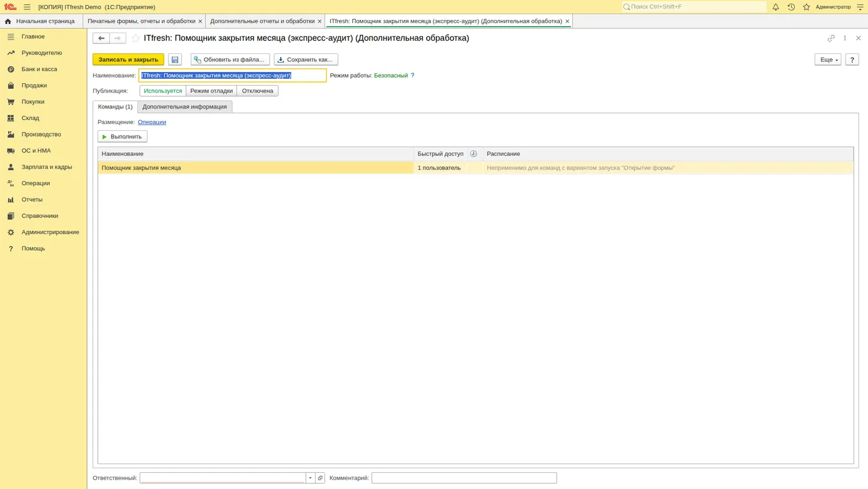Click the Комментарий input field
The image size is (868, 489).
(x=464, y=478)
